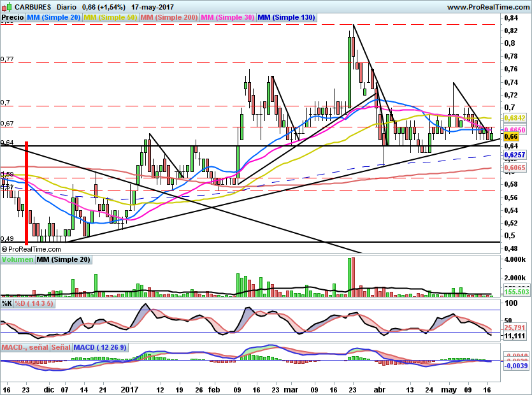Click the Volumen panel label

18,259
